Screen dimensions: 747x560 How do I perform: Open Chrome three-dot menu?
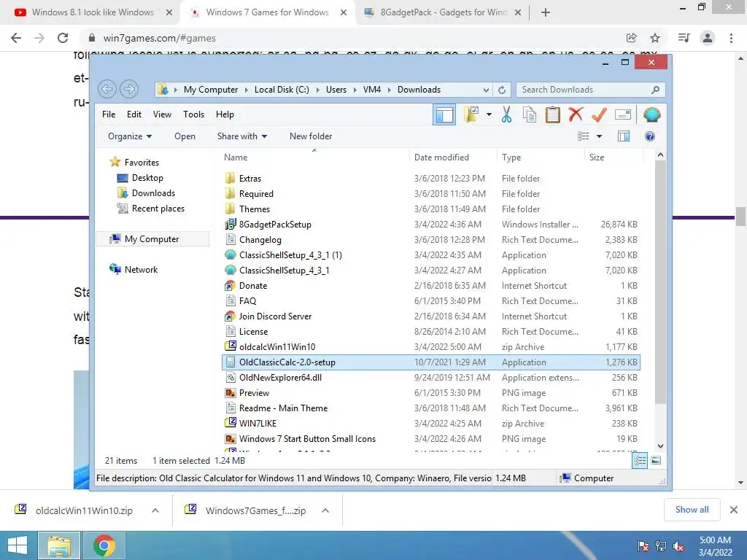coord(731,38)
